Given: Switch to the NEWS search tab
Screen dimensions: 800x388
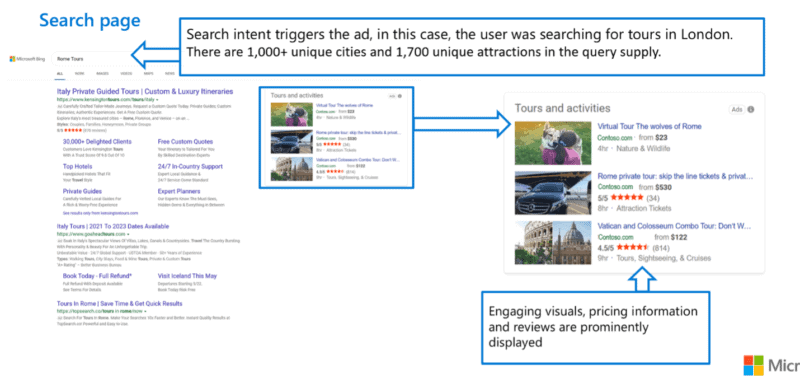Looking at the screenshot, I should click(x=170, y=74).
